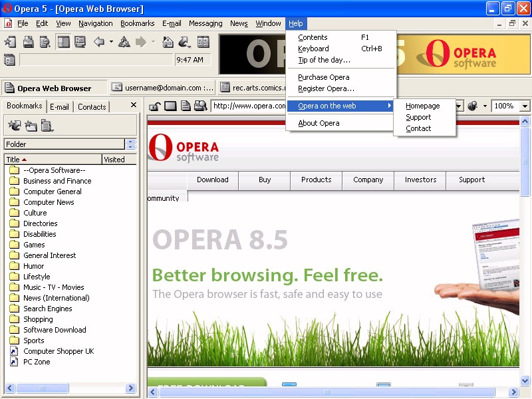
Task: Click the New window toolbar icon
Action: (10, 42)
